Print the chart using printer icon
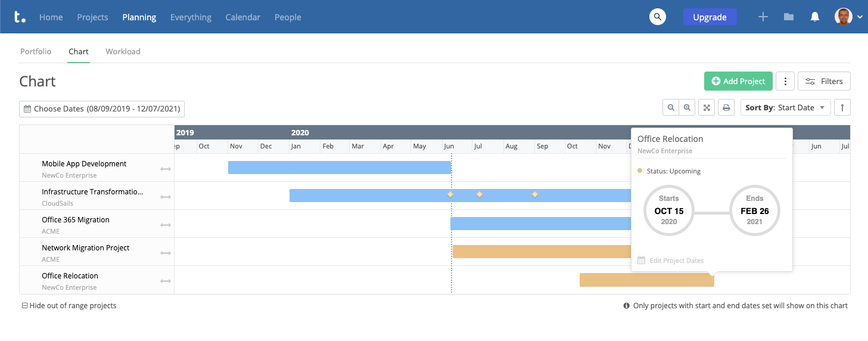868x341 pixels. point(726,108)
